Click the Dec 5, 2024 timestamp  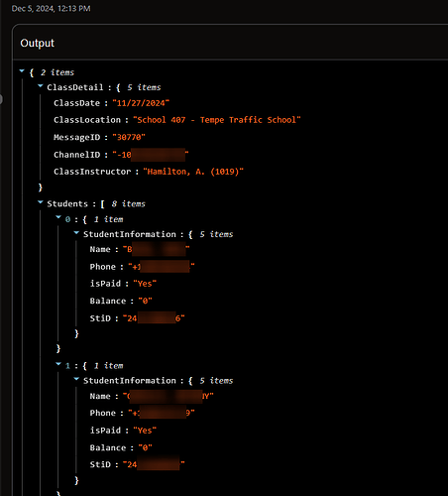(51, 9)
